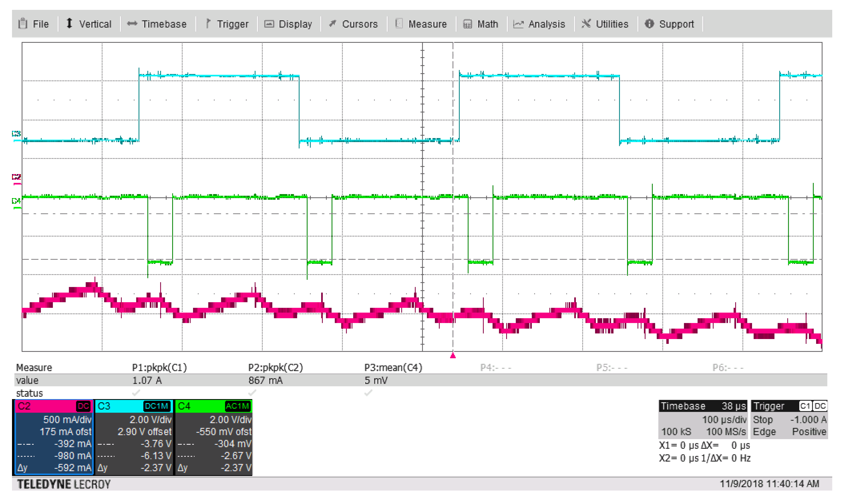Click the File clipboard icon

coord(23,24)
